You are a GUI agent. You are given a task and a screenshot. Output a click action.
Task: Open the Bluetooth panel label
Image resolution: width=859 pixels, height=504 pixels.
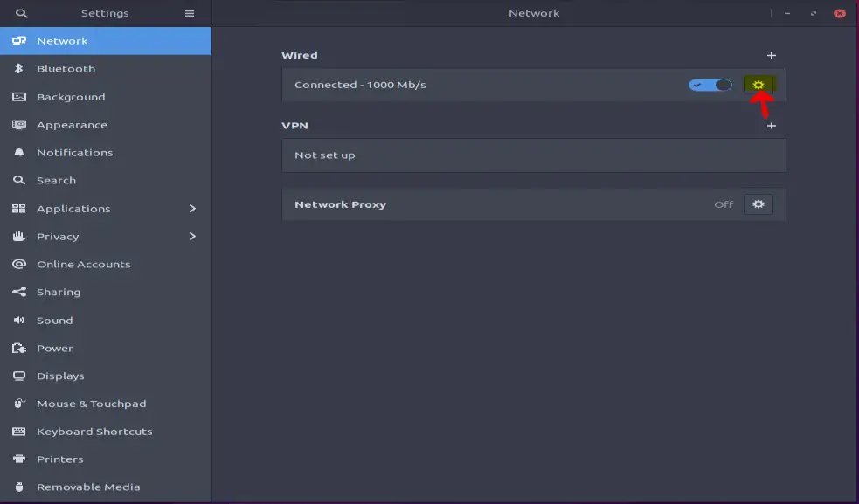[x=66, y=68]
